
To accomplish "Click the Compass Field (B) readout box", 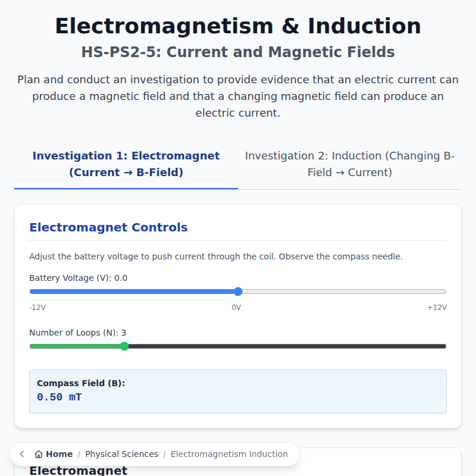I will point(237,391).
